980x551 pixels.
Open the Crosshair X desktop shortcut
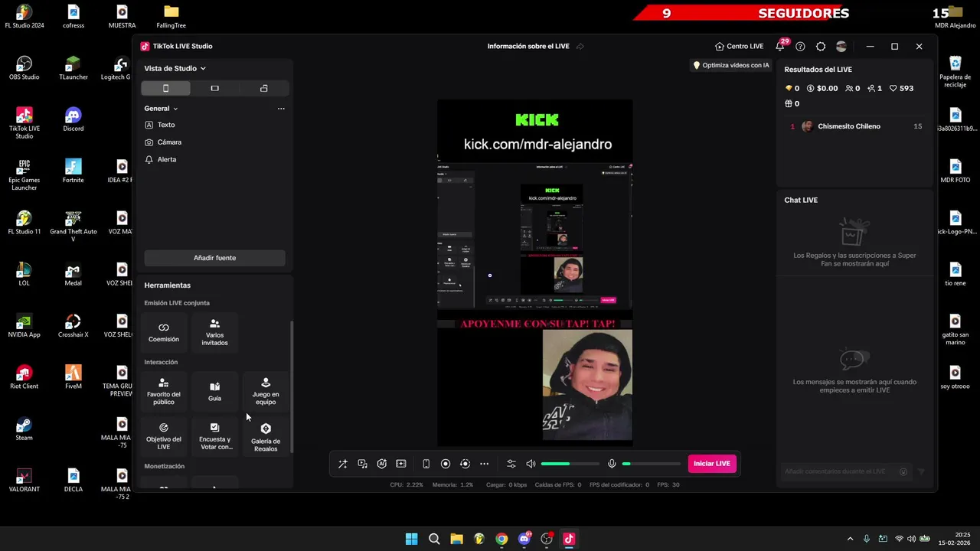pos(73,325)
